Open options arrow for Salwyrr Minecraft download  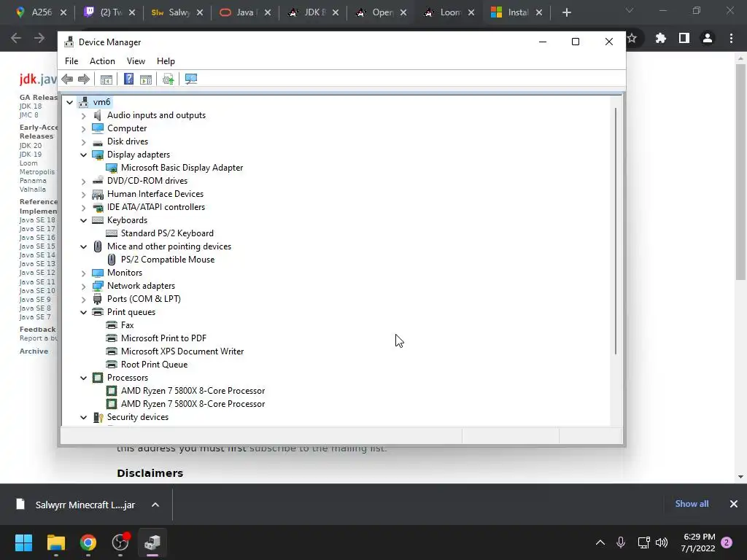(x=155, y=505)
